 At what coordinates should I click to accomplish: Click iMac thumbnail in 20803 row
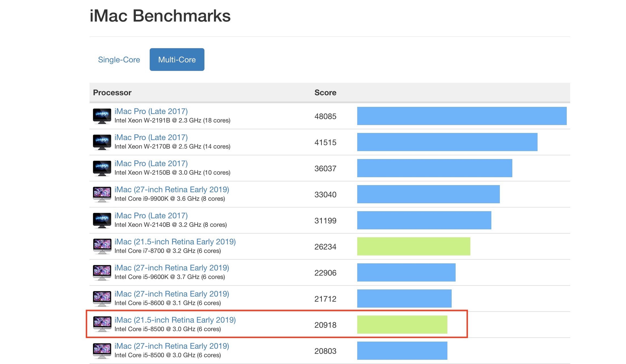(x=102, y=351)
